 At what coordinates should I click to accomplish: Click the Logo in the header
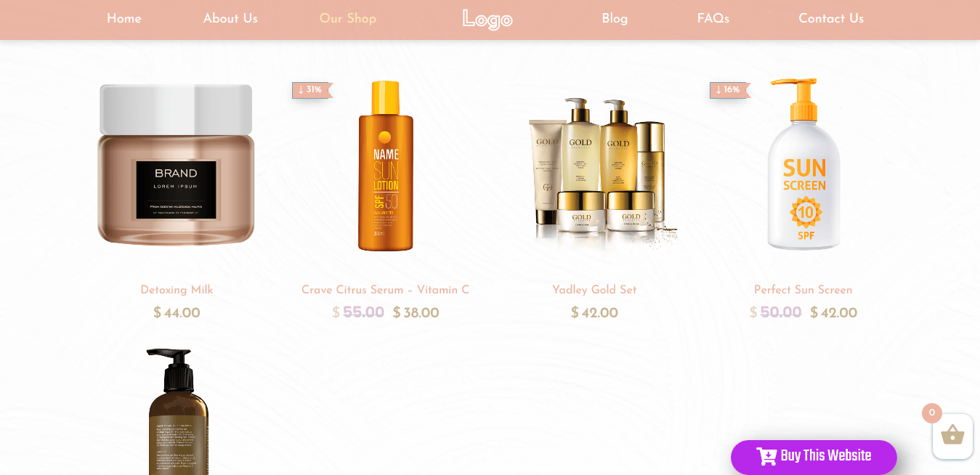coord(487,20)
